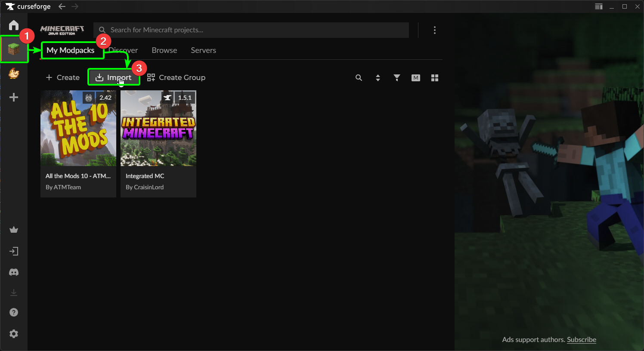This screenshot has width=644, height=351.
Task: Click the Forge anvil icon on Integrated MC
Action: point(168,98)
